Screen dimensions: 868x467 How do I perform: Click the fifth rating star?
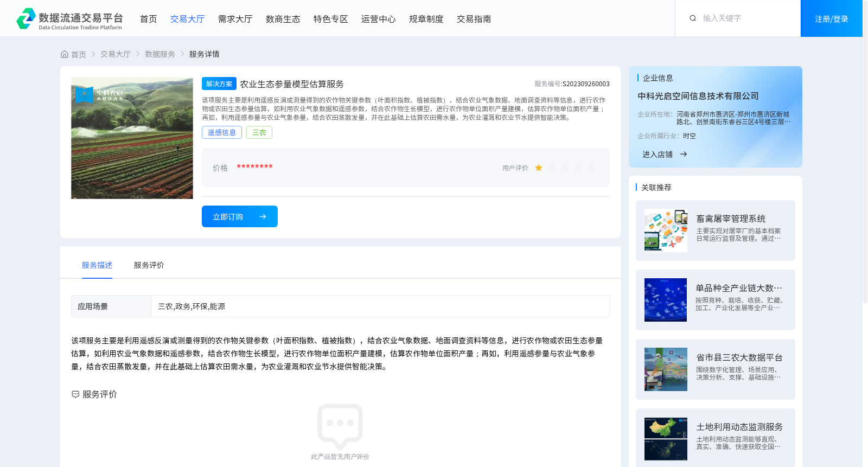point(591,168)
